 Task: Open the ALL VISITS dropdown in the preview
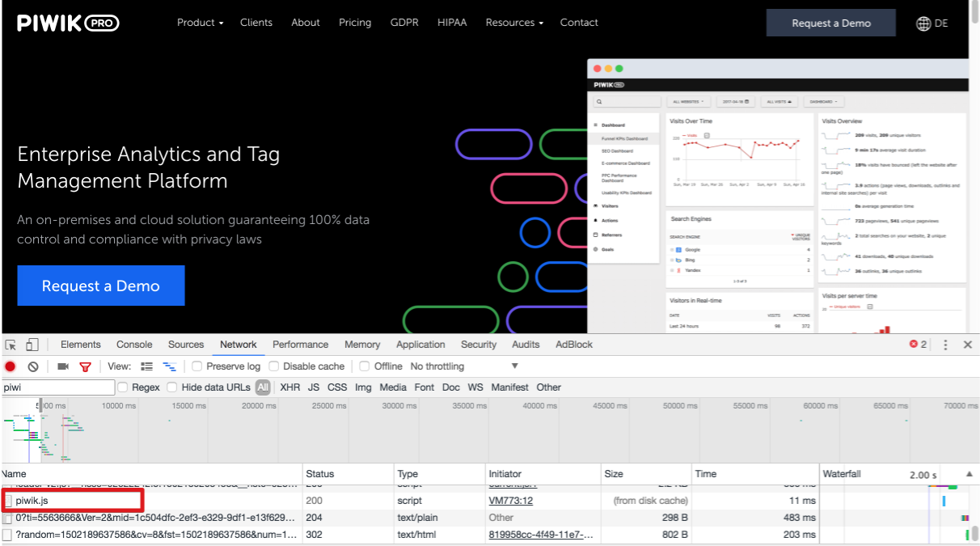tap(780, 102)
